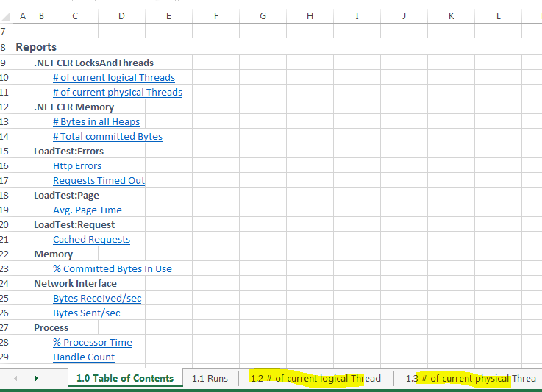Select the 'Reports' heading cell
Viewport: 542px width, 392px height.
36,47
